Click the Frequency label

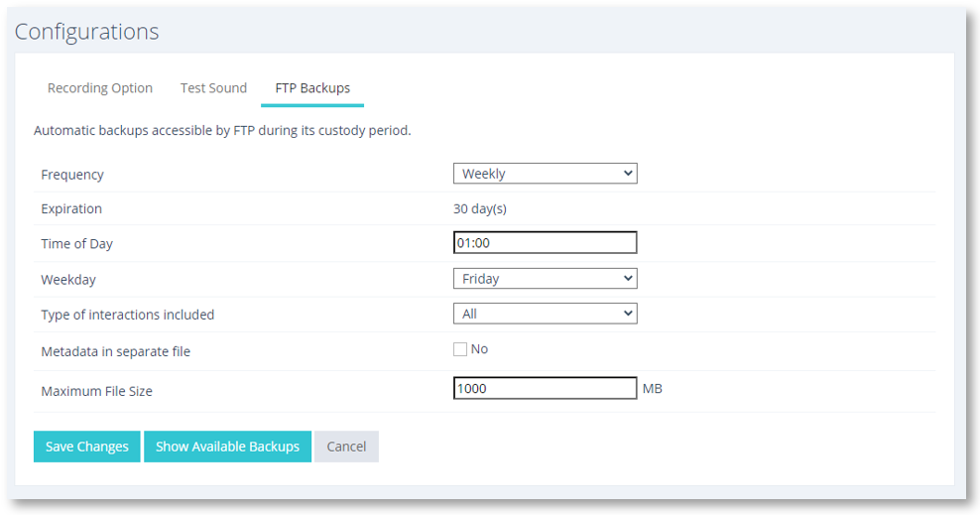pos(72,175)
